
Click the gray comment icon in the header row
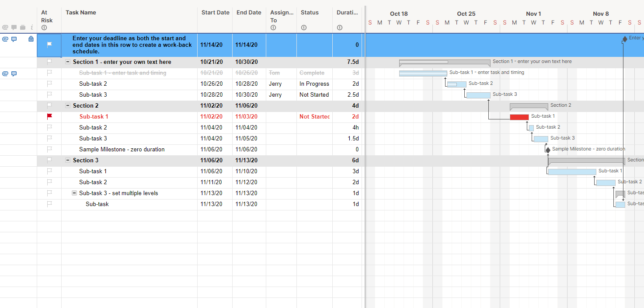click(14, 27)
